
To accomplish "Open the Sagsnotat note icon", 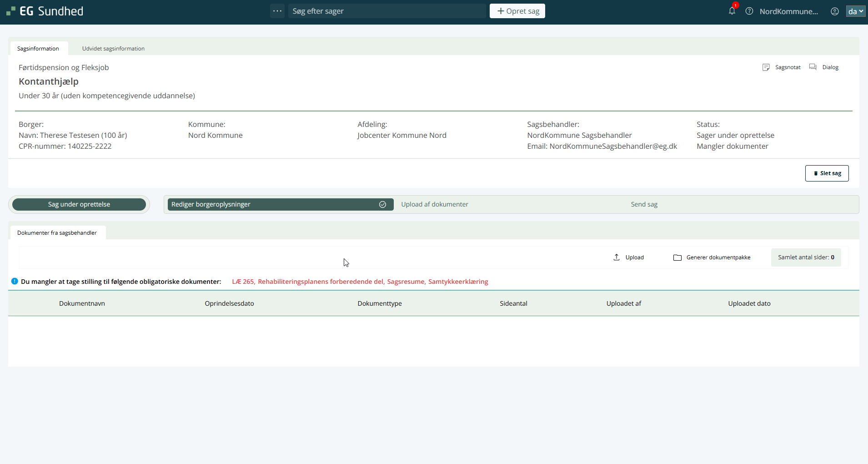I will pyautogui.click(x=766, y=67).
